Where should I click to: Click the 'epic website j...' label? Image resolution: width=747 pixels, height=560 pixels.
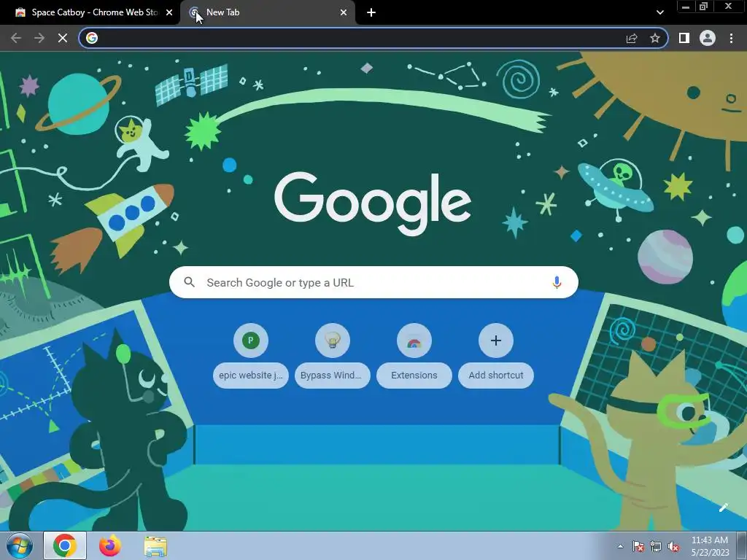tap(251, 376)
